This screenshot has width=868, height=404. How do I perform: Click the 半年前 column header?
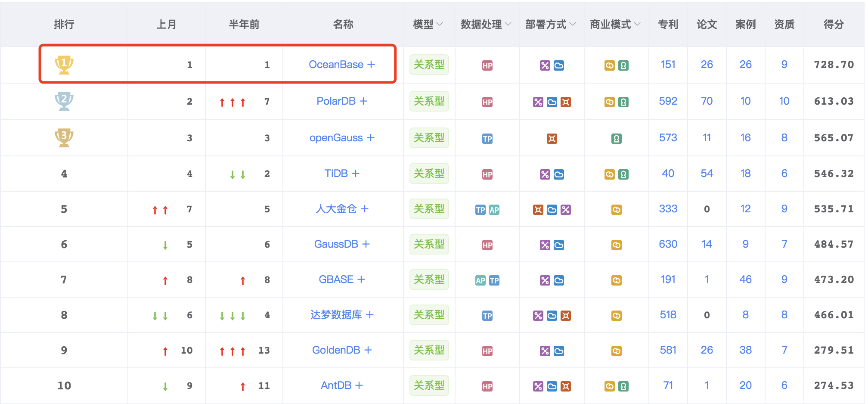point(244,25)
